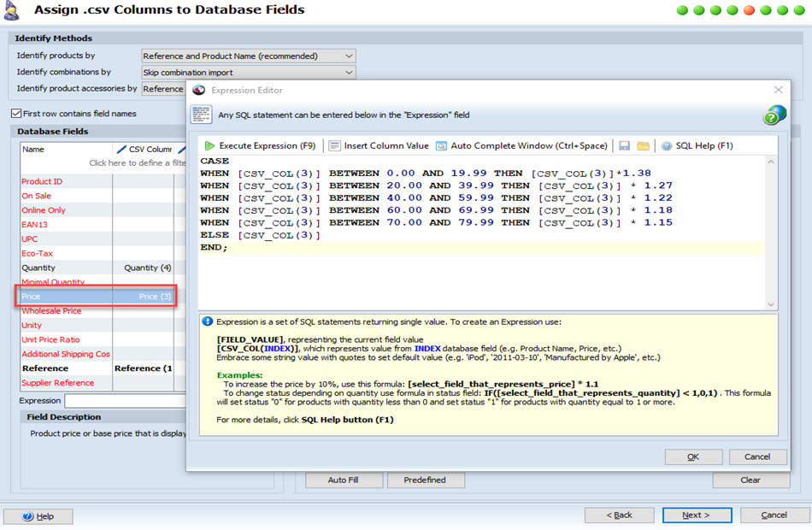The image size is (812, 530).
Task: Click the Help button in the wizard footer
Action: pyautogui.click(x=38, y=516)
